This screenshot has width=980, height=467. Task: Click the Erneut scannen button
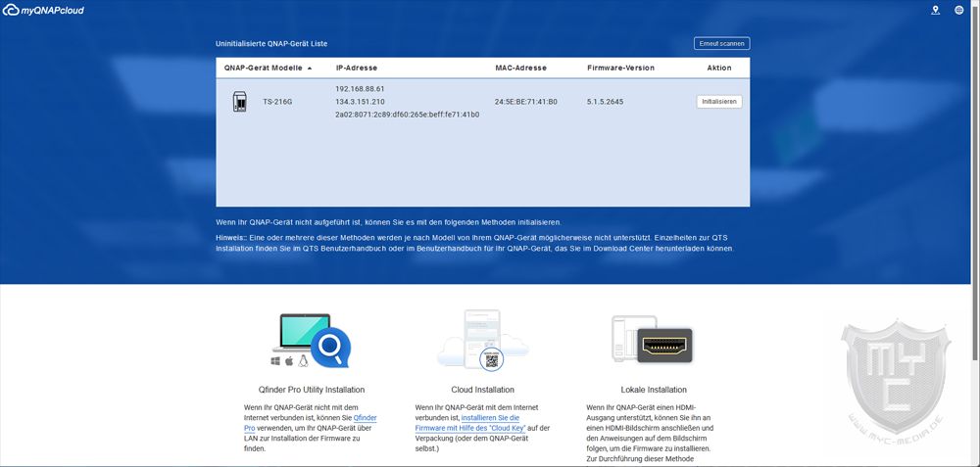(x=722, y=44)
